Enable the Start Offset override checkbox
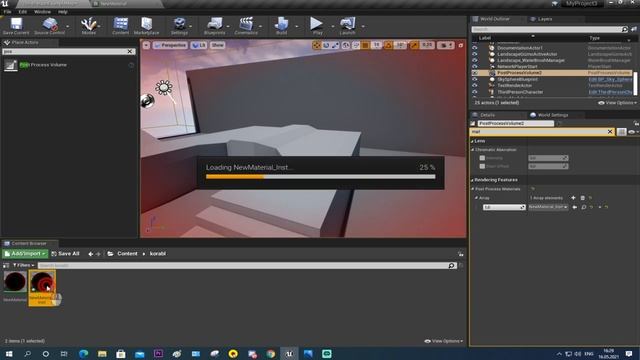 point(482,166)
